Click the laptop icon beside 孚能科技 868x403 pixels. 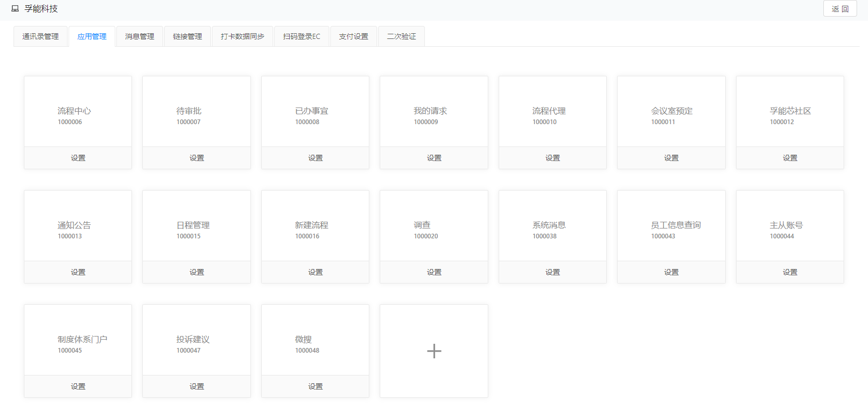click(15, 9)
